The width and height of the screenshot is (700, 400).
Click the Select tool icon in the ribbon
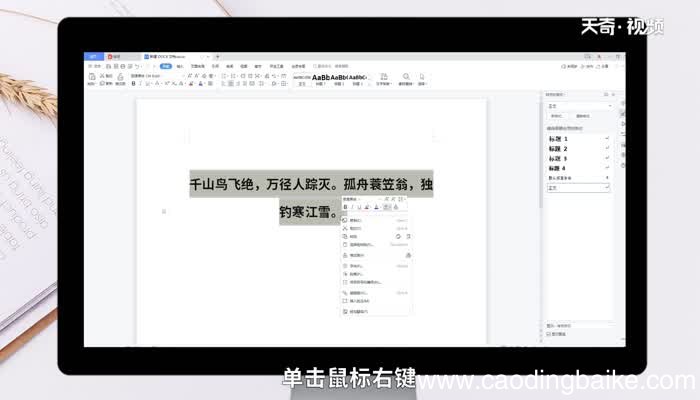[422, 77]
